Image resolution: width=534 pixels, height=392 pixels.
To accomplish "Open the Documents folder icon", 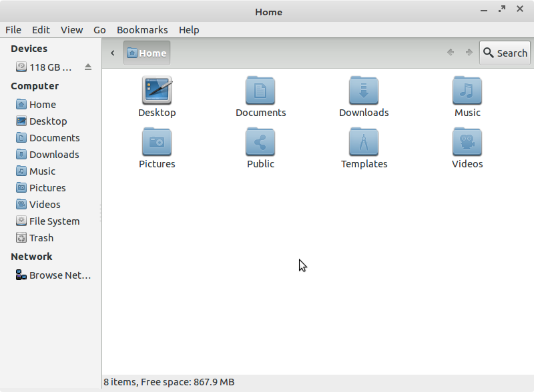I will tap(260, 91).
